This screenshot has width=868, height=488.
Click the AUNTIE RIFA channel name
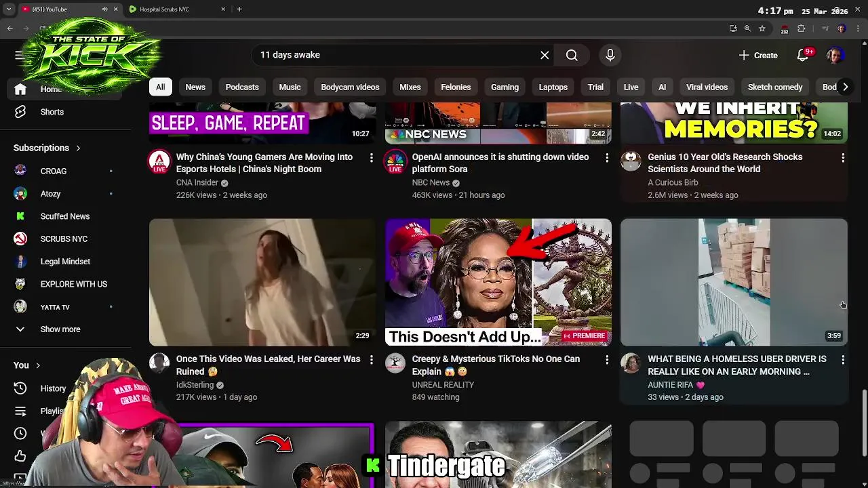click(x=671, y=385)
